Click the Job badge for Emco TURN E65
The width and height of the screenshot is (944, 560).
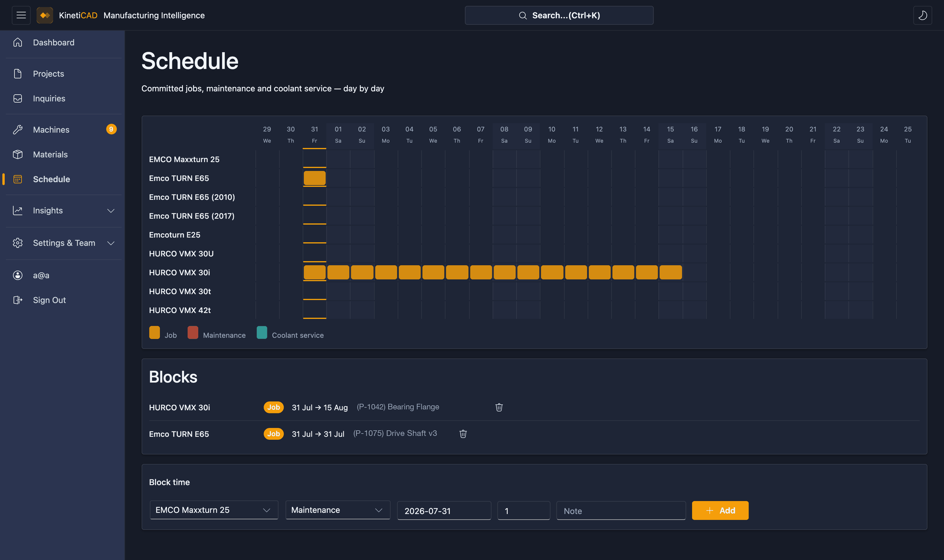[x=273, y=434]
